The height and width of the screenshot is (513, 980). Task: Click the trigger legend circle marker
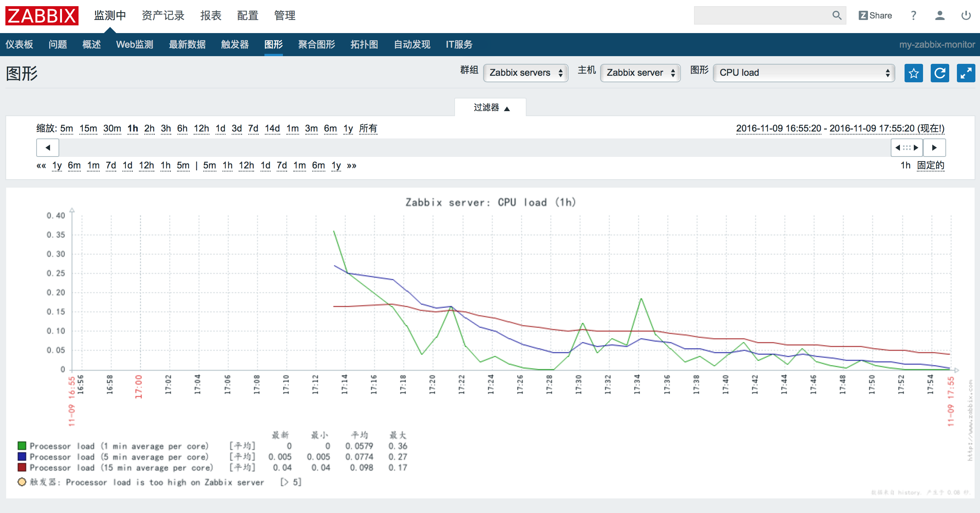pyautogui.click(x=22, y=482)
